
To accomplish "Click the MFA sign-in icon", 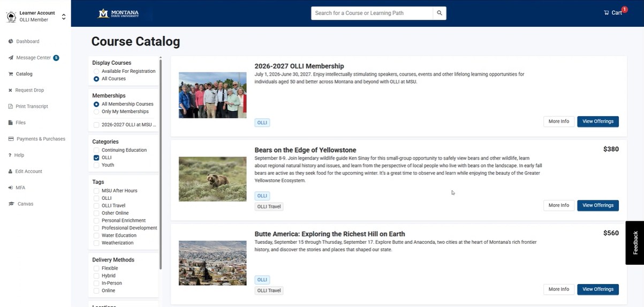I will (11, 188).
